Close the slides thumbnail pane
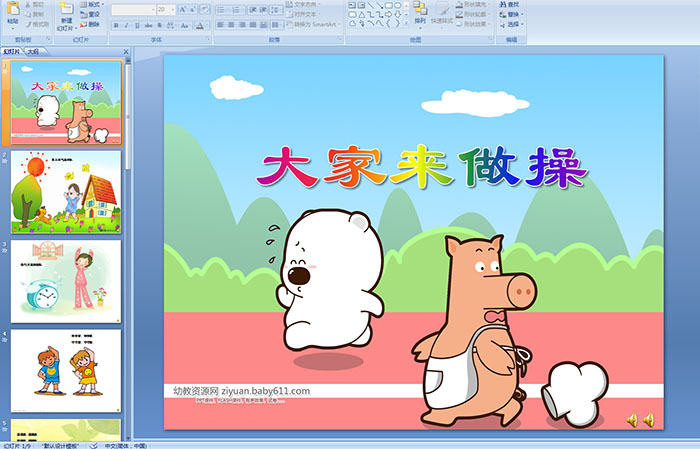The height and width of the screenshot is (449, 700). pos(126,52)
